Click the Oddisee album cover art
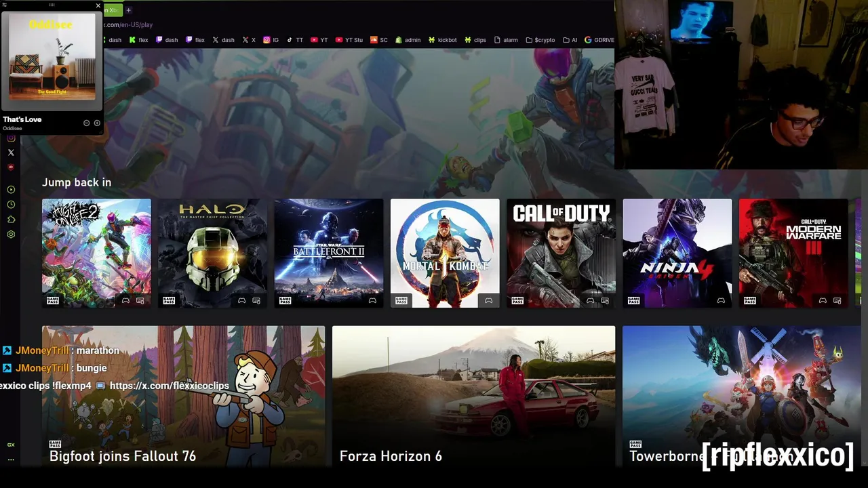Image resolution: width=868 pixels, height=488 pixels. (52, 57)
